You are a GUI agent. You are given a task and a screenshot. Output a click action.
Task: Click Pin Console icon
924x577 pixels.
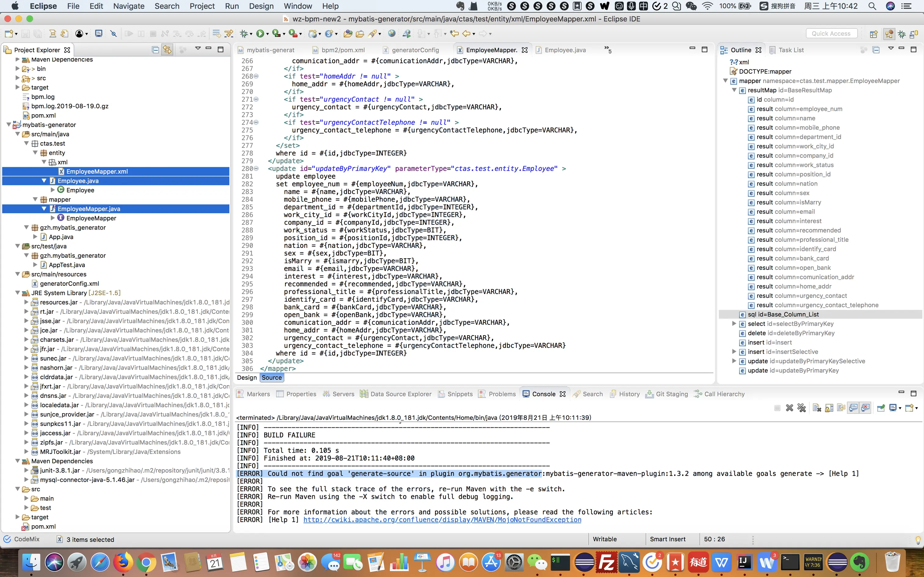tap(881, 408)
